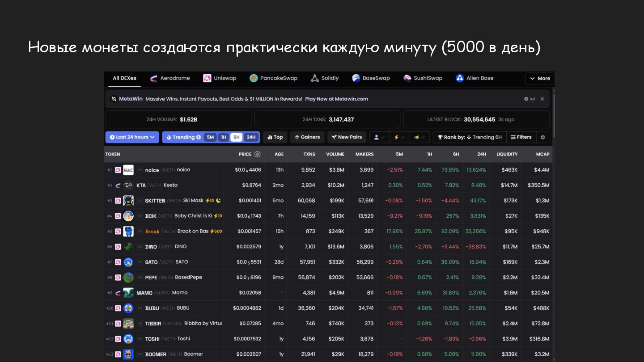Open the Solidly tab
Screen dimensions: 644x362
(325, 78)
